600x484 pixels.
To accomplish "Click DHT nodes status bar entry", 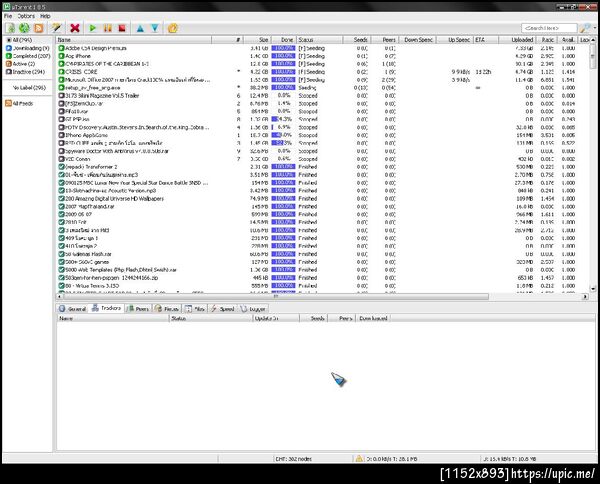I will pos(293,459).
